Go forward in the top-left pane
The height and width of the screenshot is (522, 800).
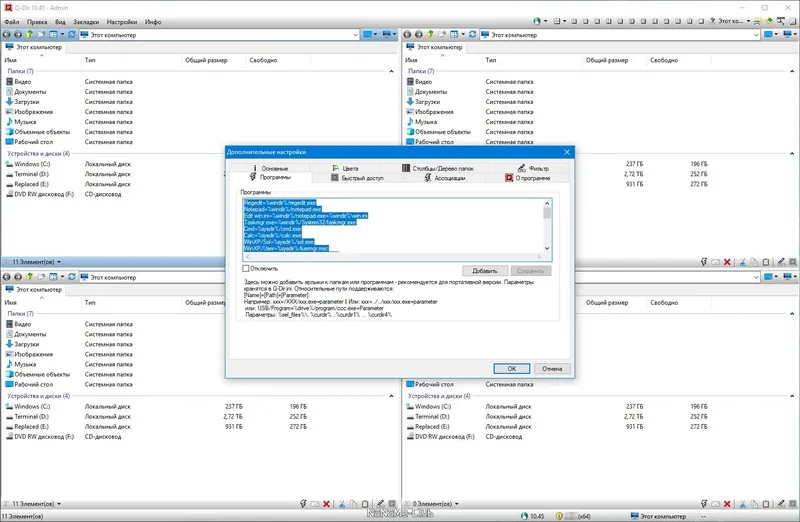[18, 35]
